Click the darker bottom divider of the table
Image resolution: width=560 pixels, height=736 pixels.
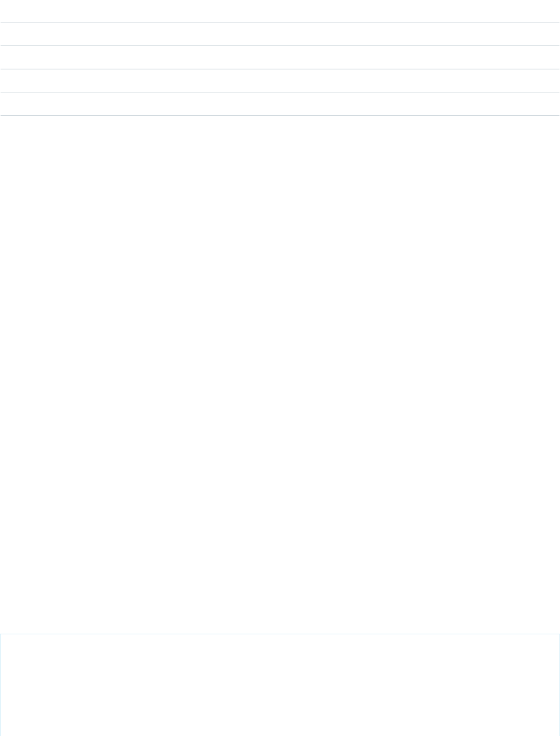click(280, 116)
